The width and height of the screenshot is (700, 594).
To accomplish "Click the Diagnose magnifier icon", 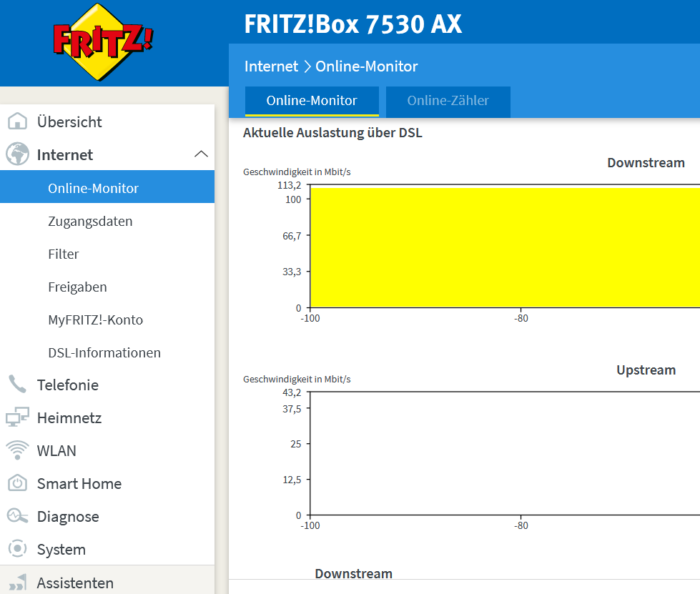I will (17, 516).
